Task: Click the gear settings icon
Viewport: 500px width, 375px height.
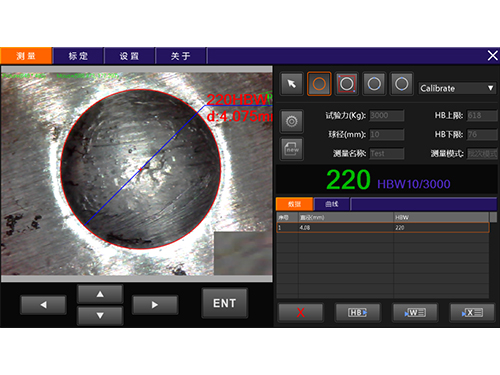Action: coord(292,121)
